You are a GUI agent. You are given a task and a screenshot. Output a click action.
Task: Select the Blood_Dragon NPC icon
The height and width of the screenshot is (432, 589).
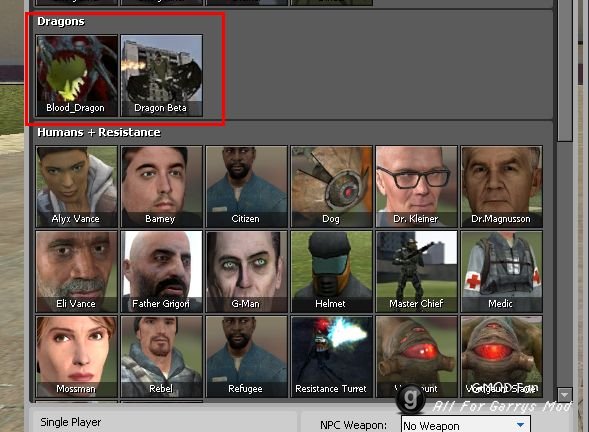[77, 76]
